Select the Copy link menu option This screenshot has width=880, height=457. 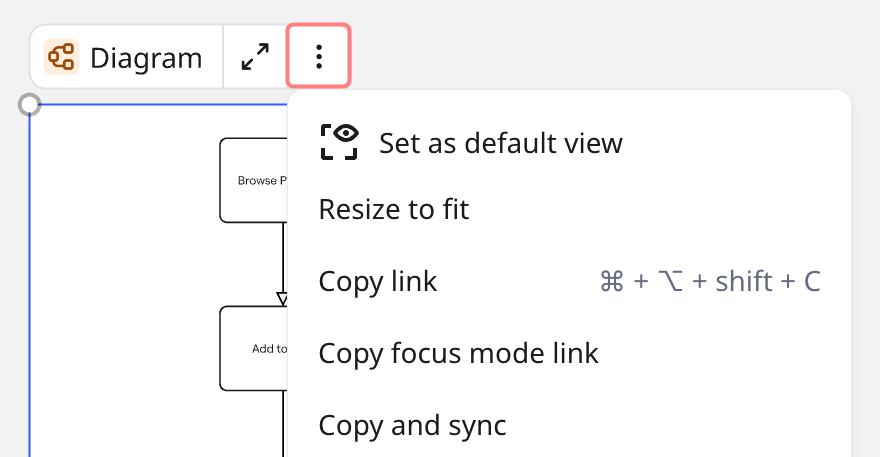(377, 281)
